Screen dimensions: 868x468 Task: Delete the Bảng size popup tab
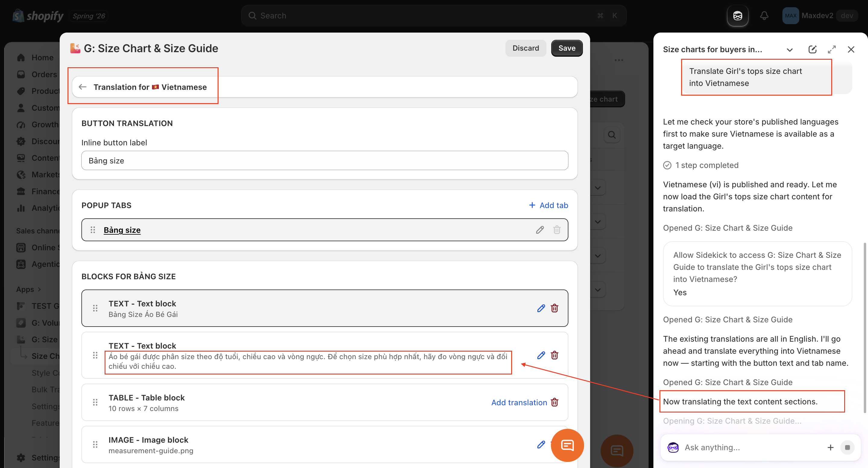(557, 230)
